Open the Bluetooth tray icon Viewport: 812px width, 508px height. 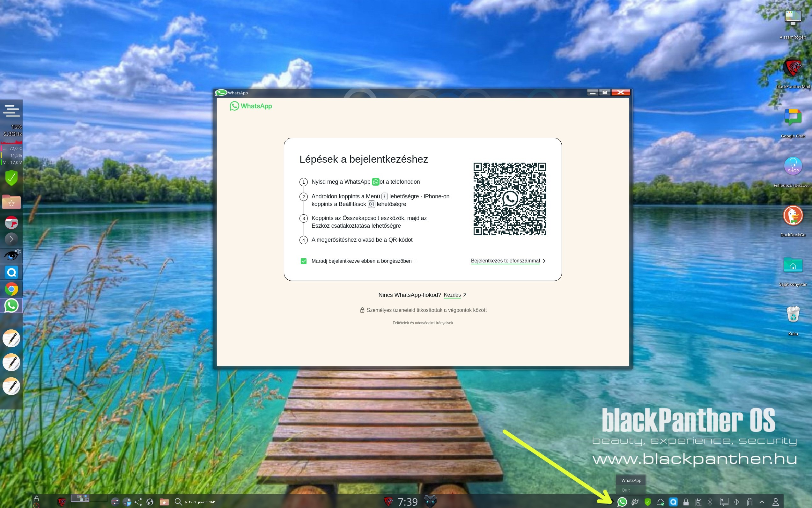coord(710,502)
